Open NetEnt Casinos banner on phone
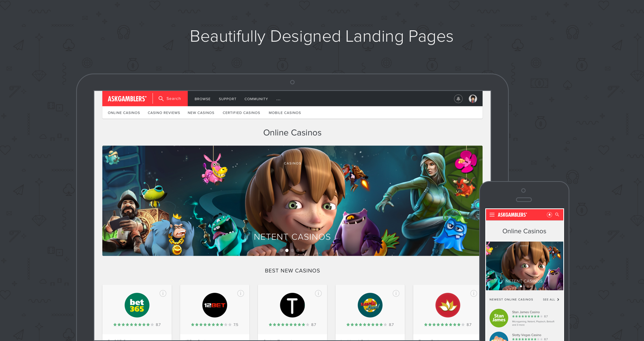The height and width of the screenshot is (341, 644). pos(524,266)
